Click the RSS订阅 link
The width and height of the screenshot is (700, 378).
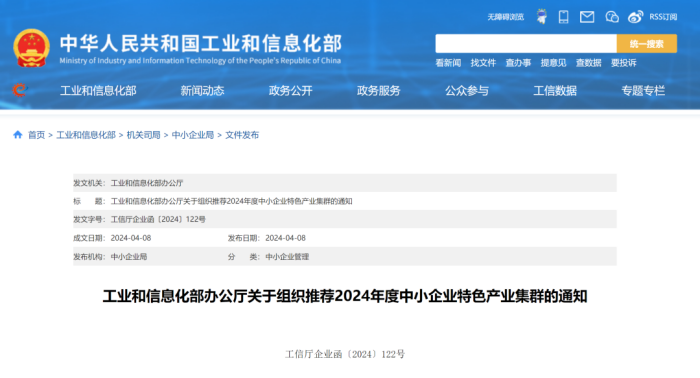pyautogui.click(x=663, y=17)
